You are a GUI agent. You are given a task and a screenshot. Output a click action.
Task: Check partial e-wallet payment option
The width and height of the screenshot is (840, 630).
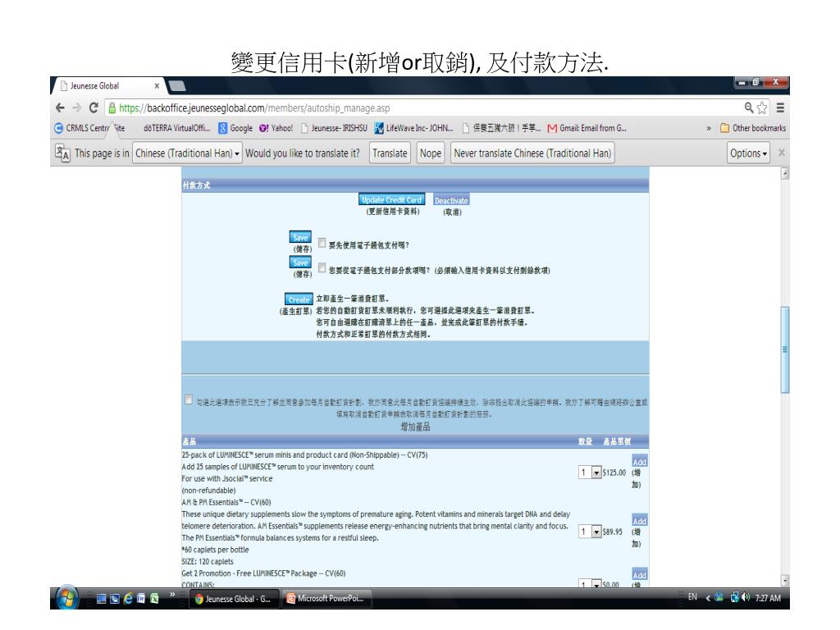[x=322, y=267]
